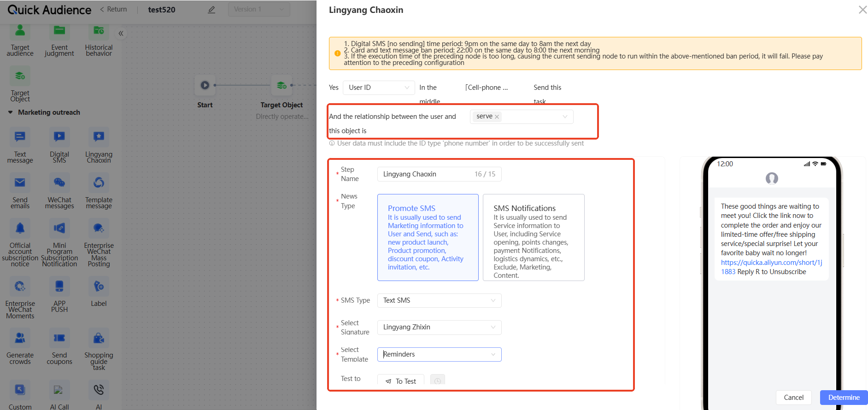Screen dimensions: 868x410
Task: Click the Step Name input field
Action: 439,174
